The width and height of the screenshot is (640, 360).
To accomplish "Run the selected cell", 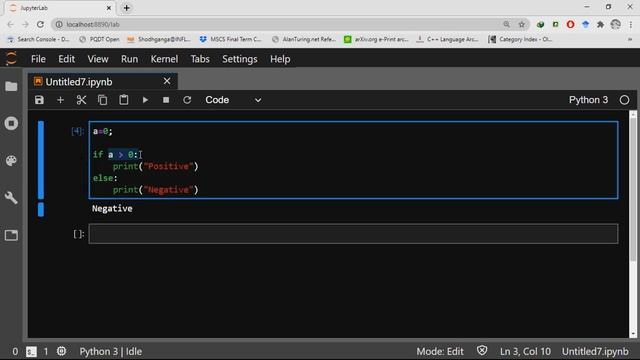I will click(x=145, y=100).
